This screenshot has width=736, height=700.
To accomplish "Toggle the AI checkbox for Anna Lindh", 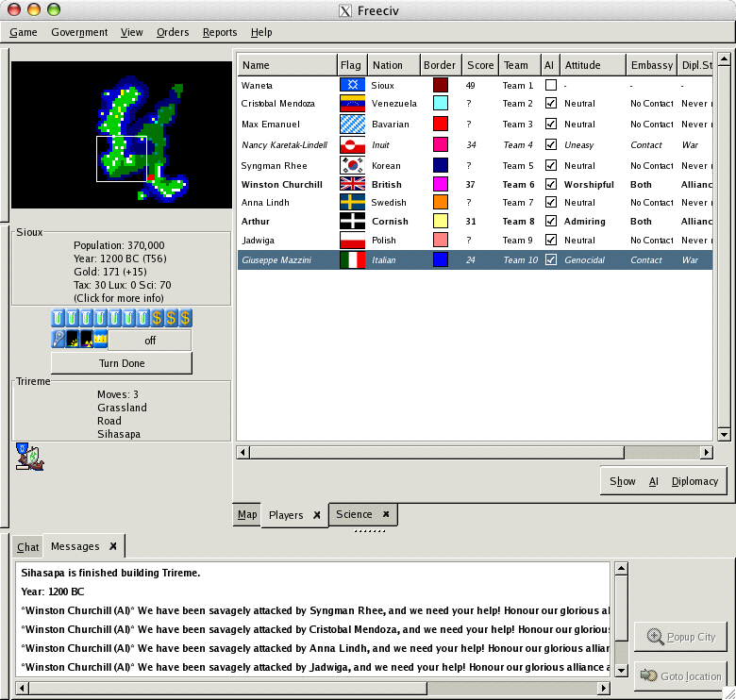I will (x=551, y=202).
